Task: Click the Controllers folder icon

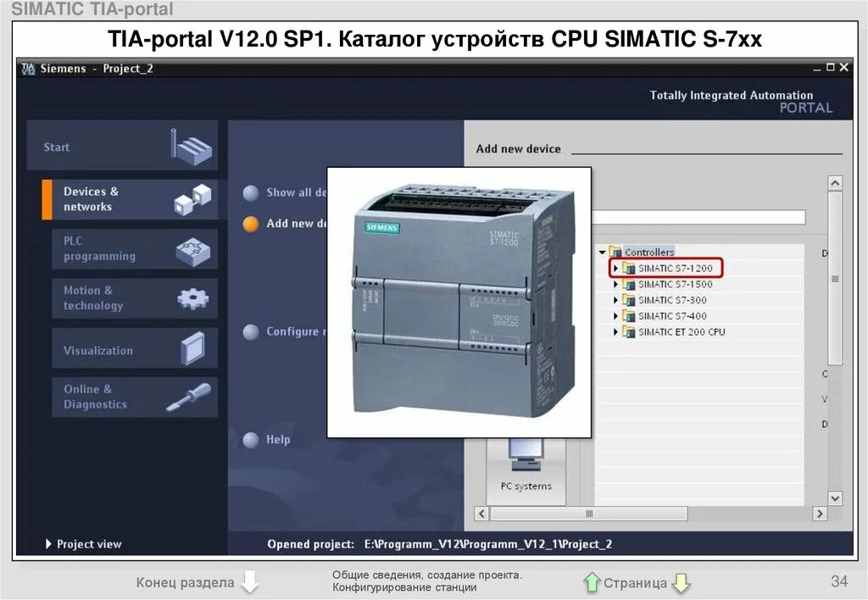Action: tap(615, 252)
